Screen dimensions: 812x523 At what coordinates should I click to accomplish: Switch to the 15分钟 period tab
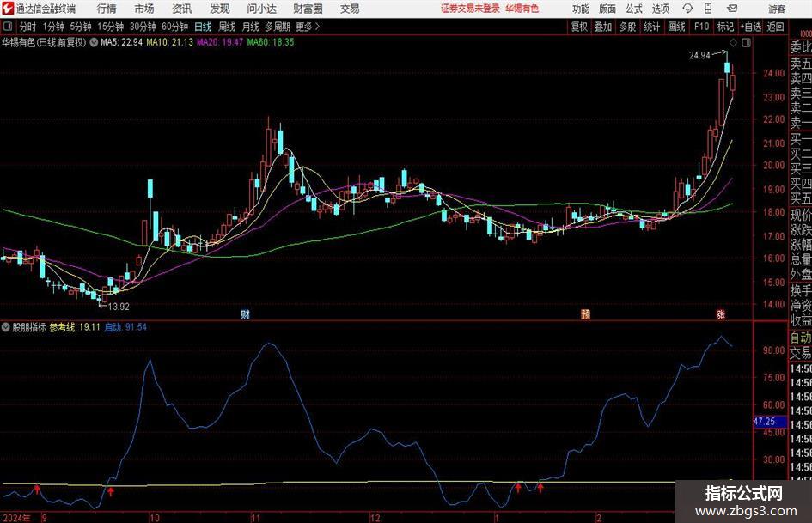pos(110,27)
